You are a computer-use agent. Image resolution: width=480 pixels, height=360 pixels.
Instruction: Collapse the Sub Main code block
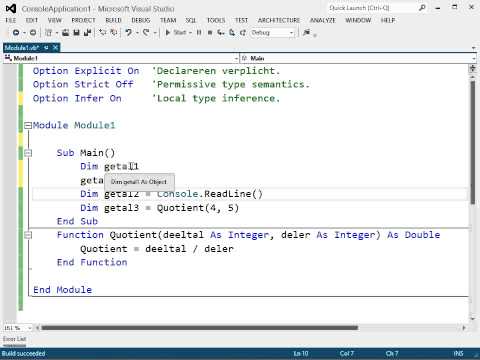[28, 153]
